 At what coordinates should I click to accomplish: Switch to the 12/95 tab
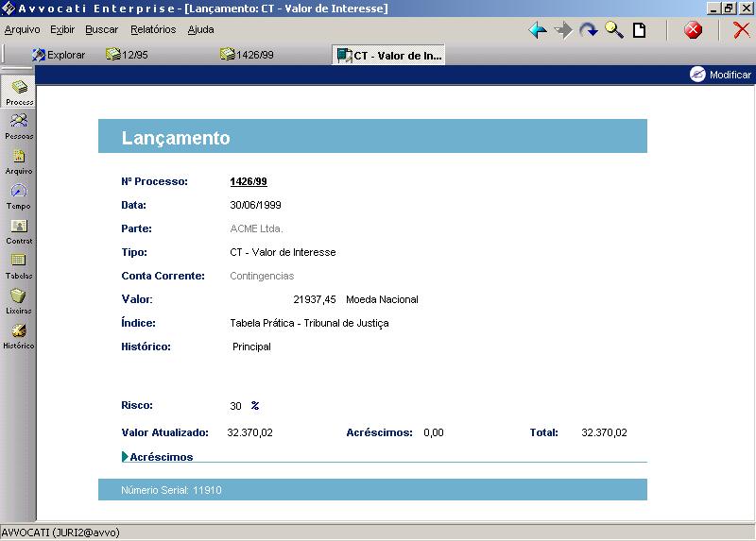pyautogui.click(x=128, y=55)
